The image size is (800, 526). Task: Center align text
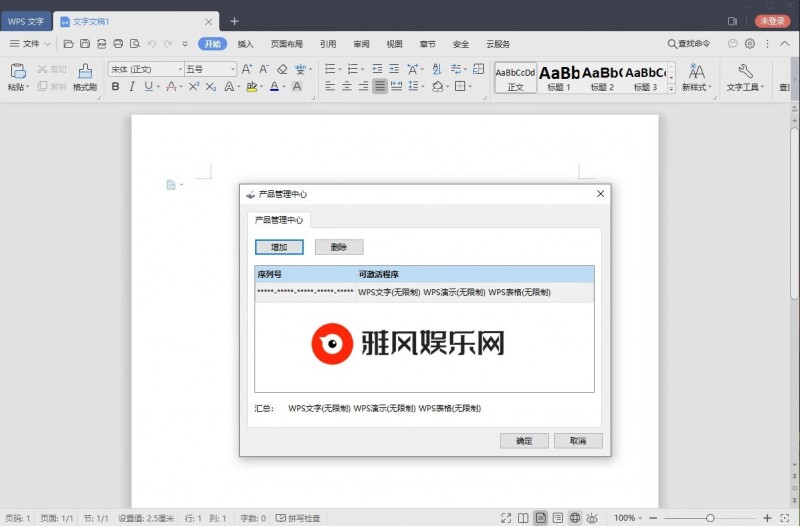(x=346, y=86)
